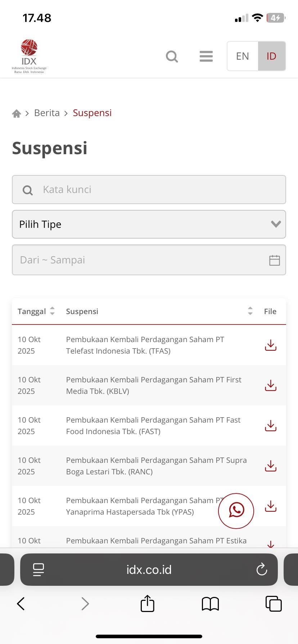This screenshot has height=644, width=298.
Task: Tap the IDX logo in header
Action: click(29, 56)
